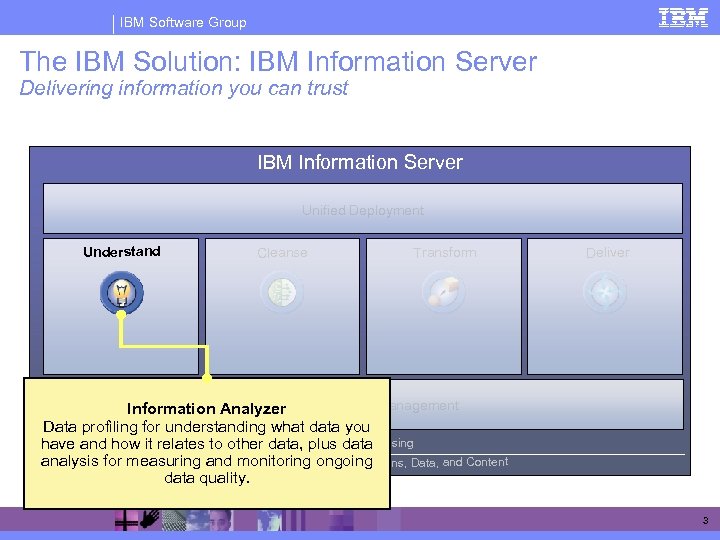Click the faded Transform icon

(444, 292)
